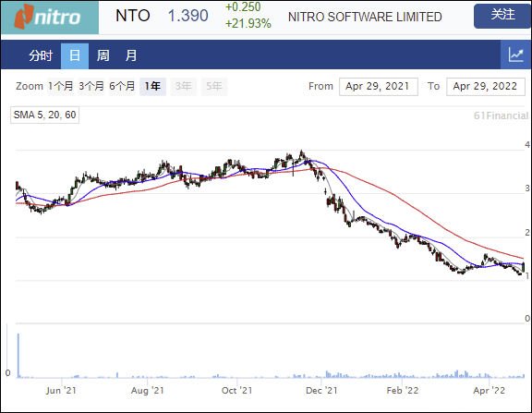Open the chart indicator icon
The height and width of the screenshot is (413, 532).
515,55
